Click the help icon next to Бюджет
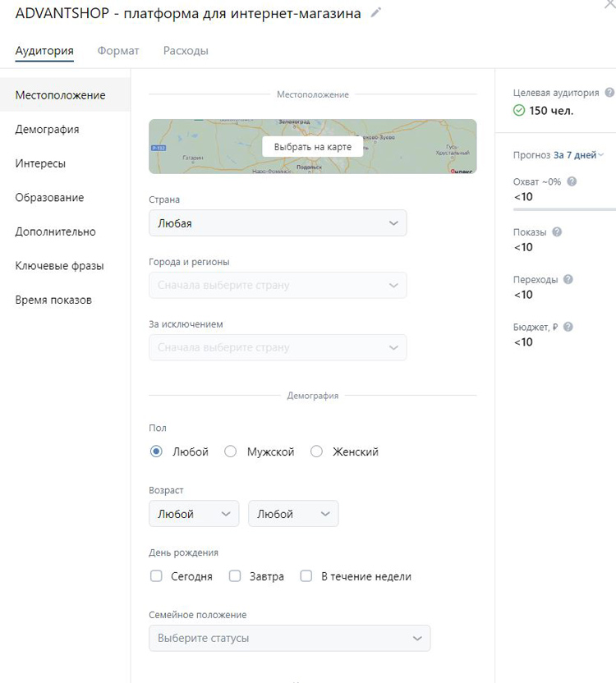 coord(568,327)
